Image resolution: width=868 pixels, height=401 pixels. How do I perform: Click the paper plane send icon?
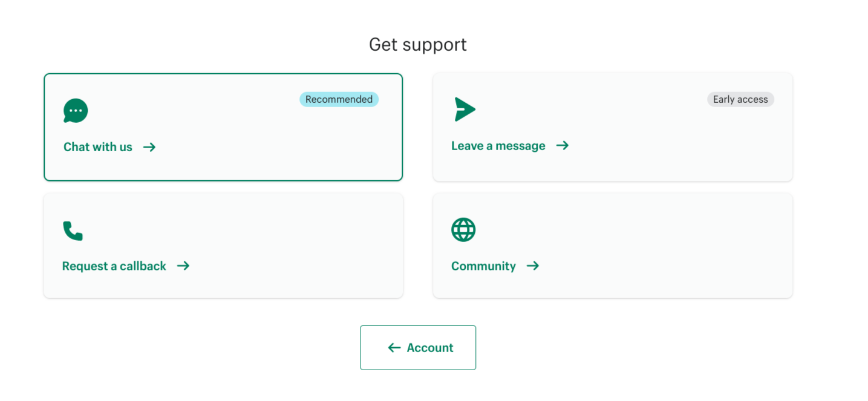coord(465,109)
